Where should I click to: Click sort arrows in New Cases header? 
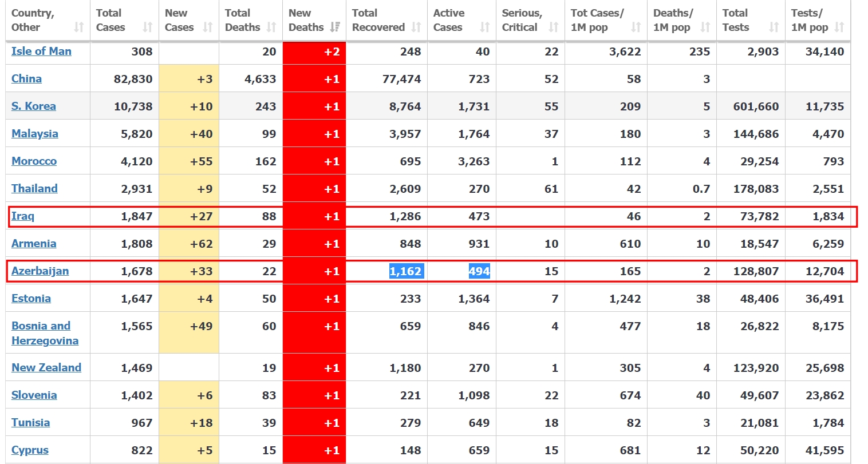208,27
